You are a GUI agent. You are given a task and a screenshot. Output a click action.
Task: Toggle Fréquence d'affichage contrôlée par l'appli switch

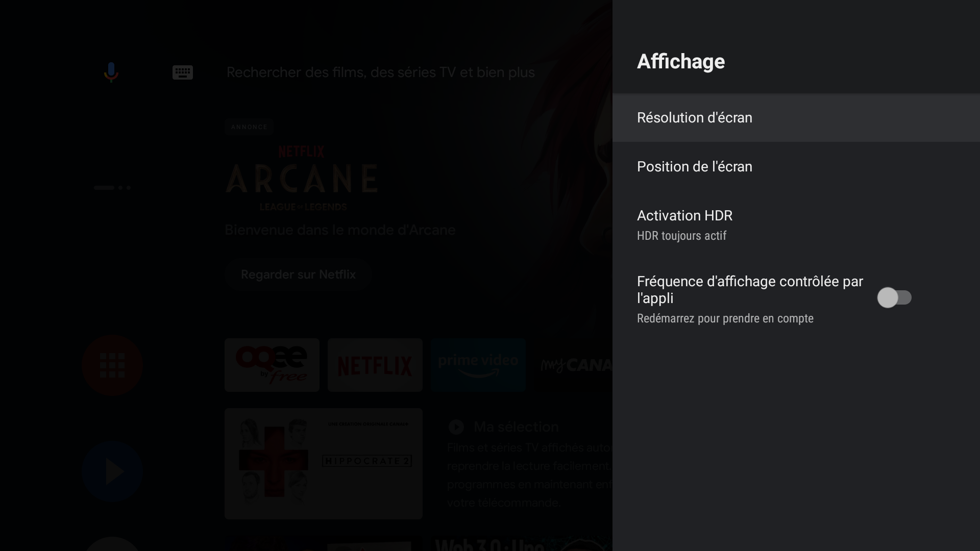click(894, 297)
